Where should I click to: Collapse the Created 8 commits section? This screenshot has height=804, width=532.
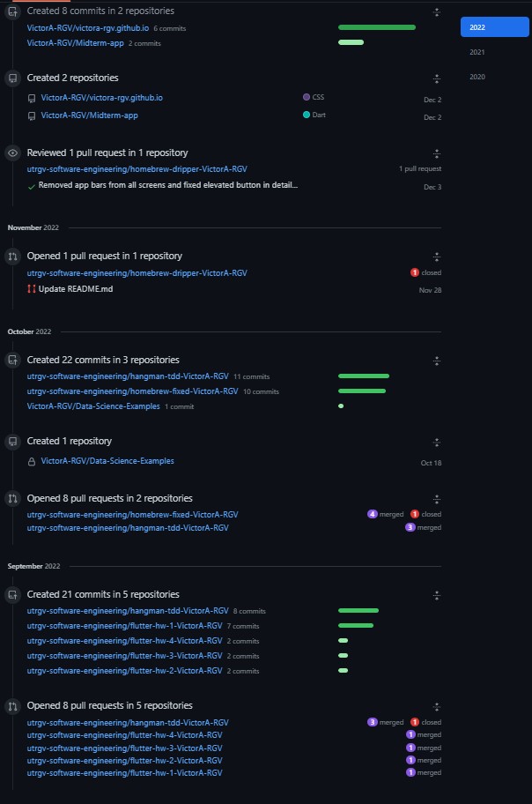tap(436, 12)
